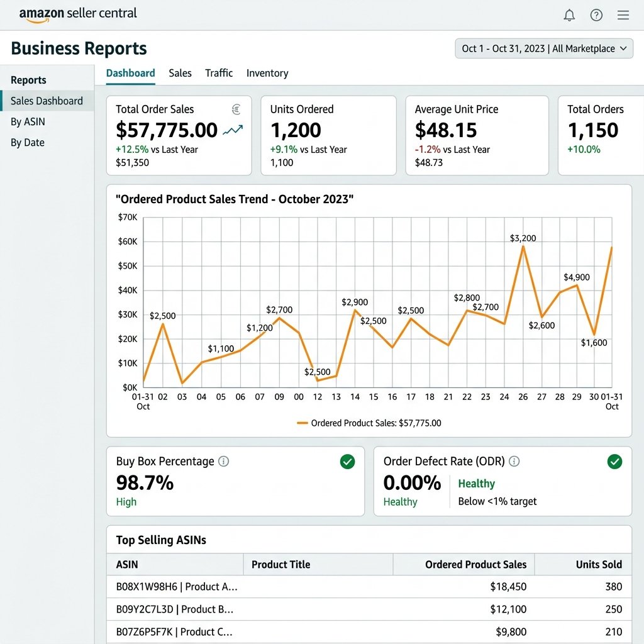Open the B09Y2C7L3D Product B row

point(369,609)
